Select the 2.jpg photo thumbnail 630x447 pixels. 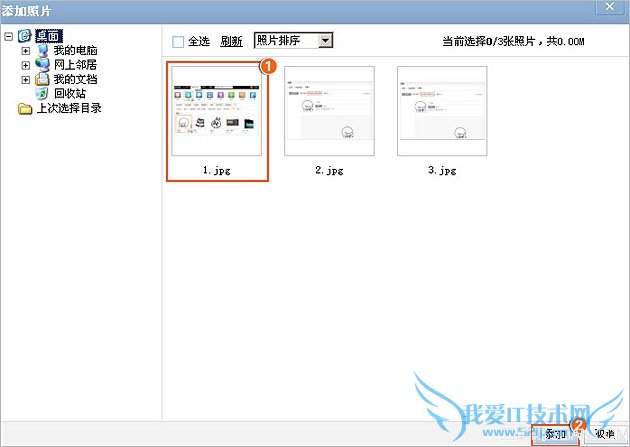pos(329,111)
